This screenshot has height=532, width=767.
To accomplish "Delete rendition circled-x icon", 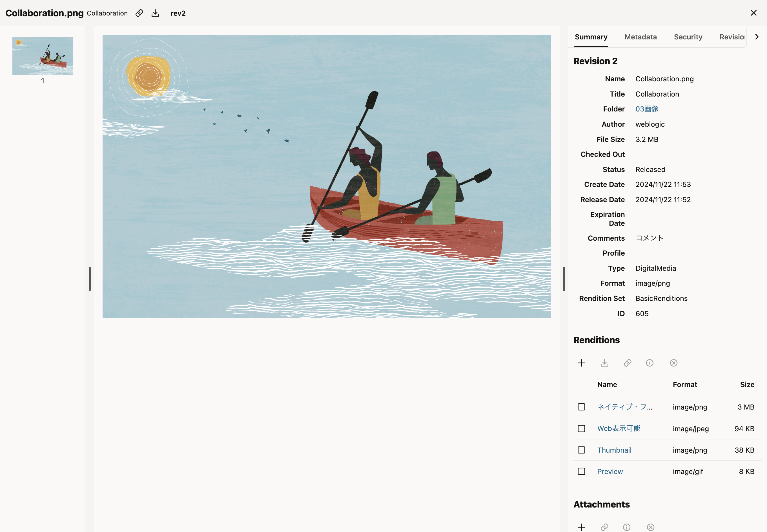I will [x=673, y=363].
